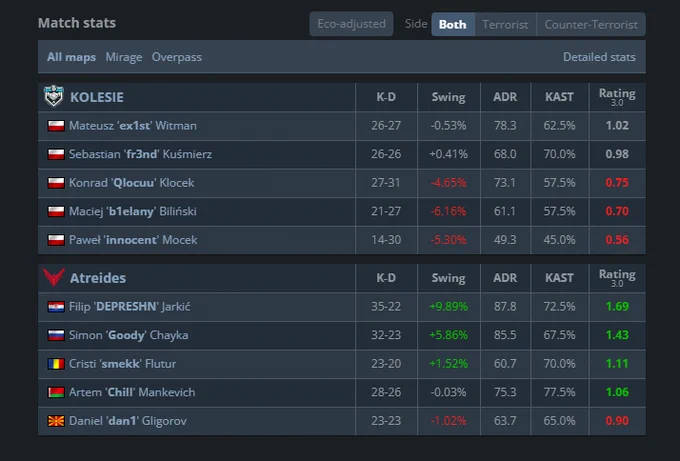Click fr3nd's 70.0% KAST value
680x461 pixels.
559,154
